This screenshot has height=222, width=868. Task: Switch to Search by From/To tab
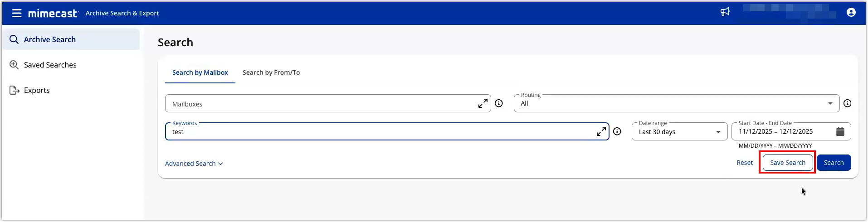(x=271, y=72)
